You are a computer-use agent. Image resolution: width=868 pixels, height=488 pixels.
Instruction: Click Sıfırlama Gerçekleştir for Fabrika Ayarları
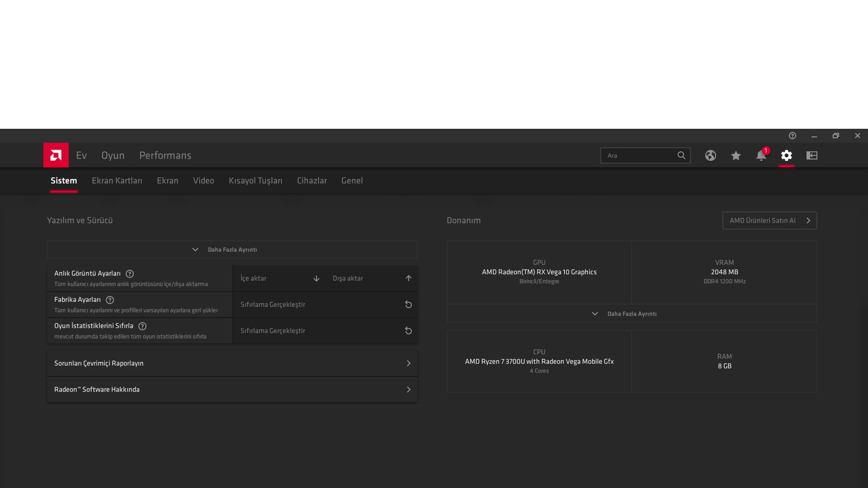[x=325, y=305]
